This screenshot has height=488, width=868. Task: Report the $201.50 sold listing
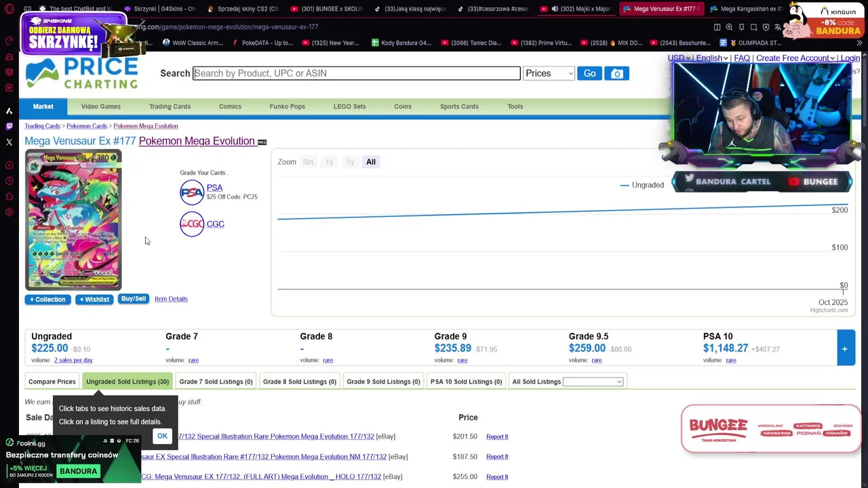[497, 436]
